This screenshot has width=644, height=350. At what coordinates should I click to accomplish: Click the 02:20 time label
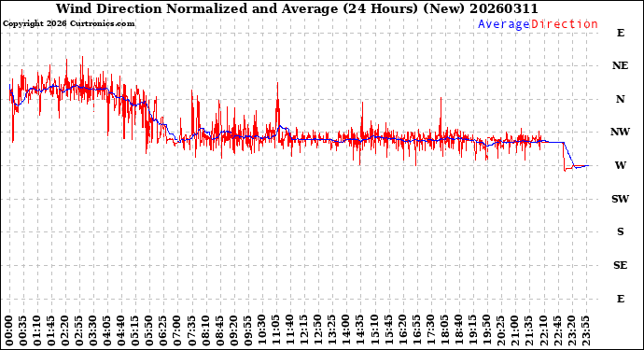pyautogui.click(x=65, y=330)
